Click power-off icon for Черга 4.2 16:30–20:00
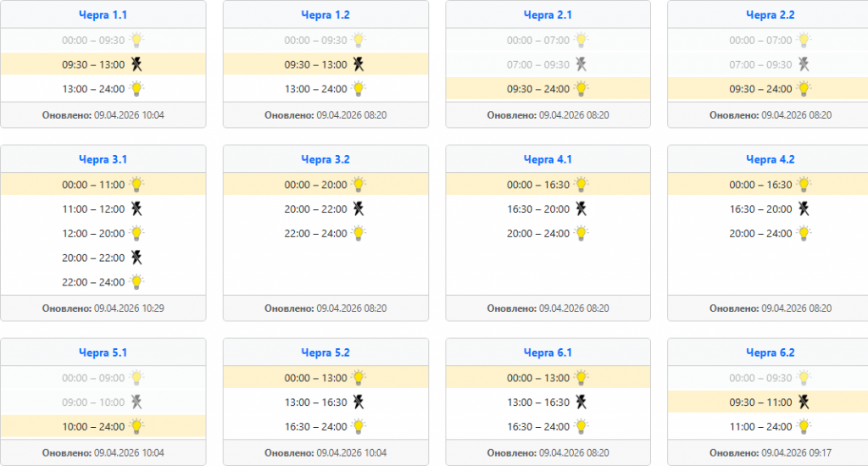 [804, 208]
